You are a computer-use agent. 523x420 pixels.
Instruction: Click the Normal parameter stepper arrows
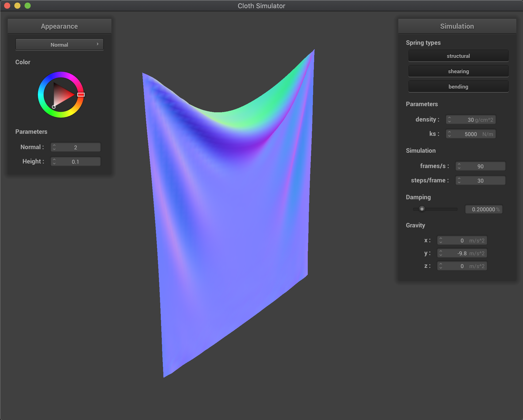(x=54, y=147)
